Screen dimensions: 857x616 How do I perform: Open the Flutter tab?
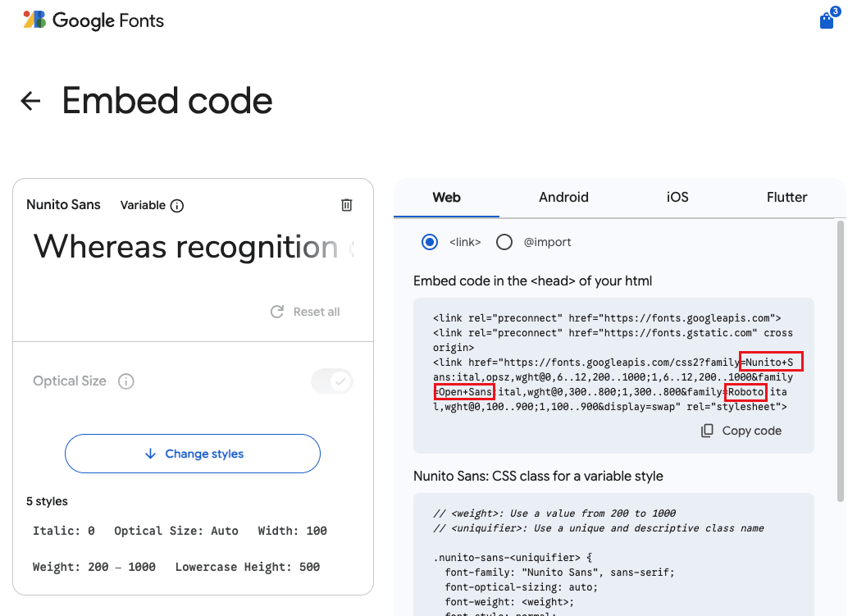coord(786,197)
